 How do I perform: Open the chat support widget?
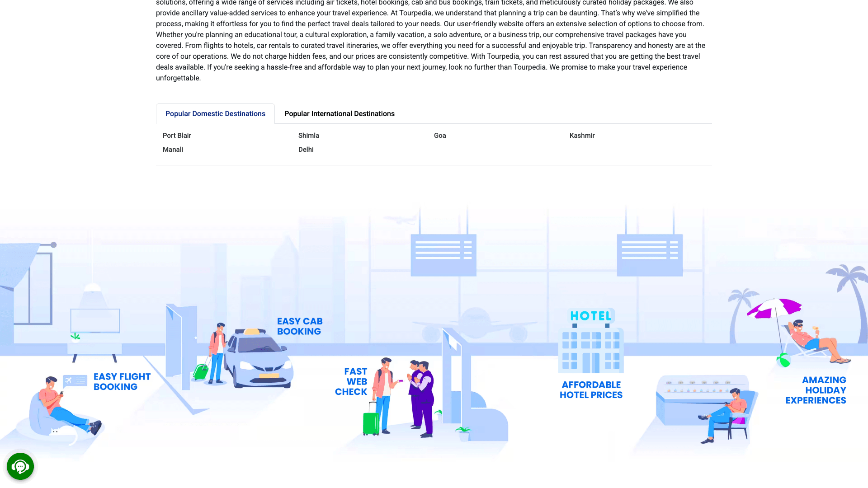(x=20, y=466)
